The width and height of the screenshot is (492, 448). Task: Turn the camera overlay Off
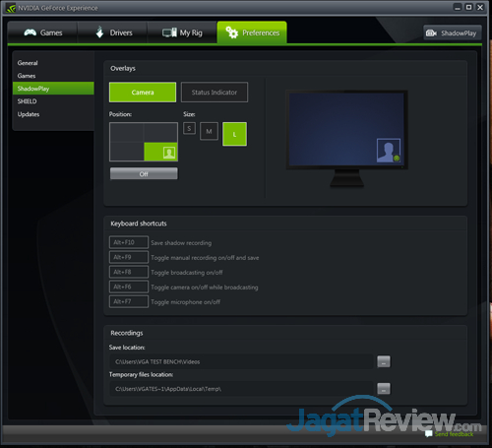[144, 173]
